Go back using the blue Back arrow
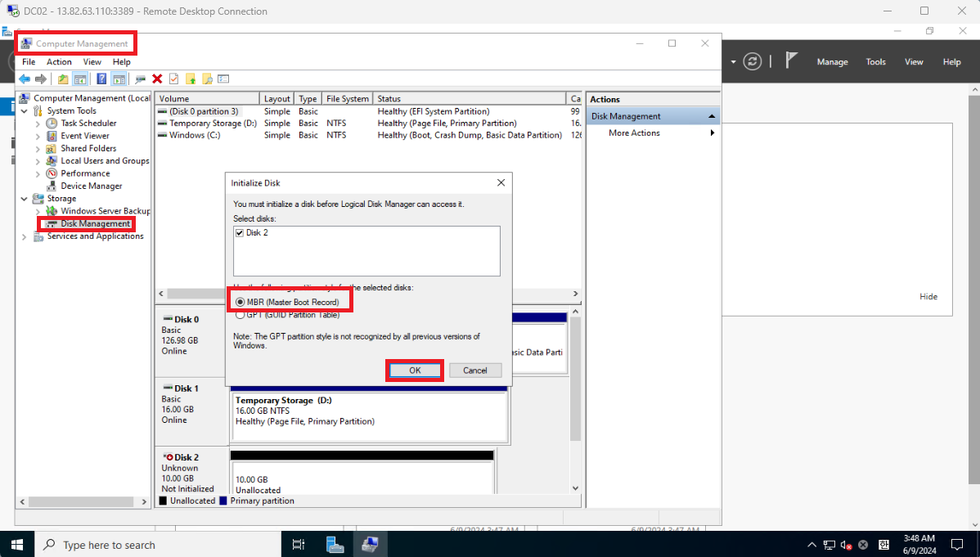 coord(25,79)
